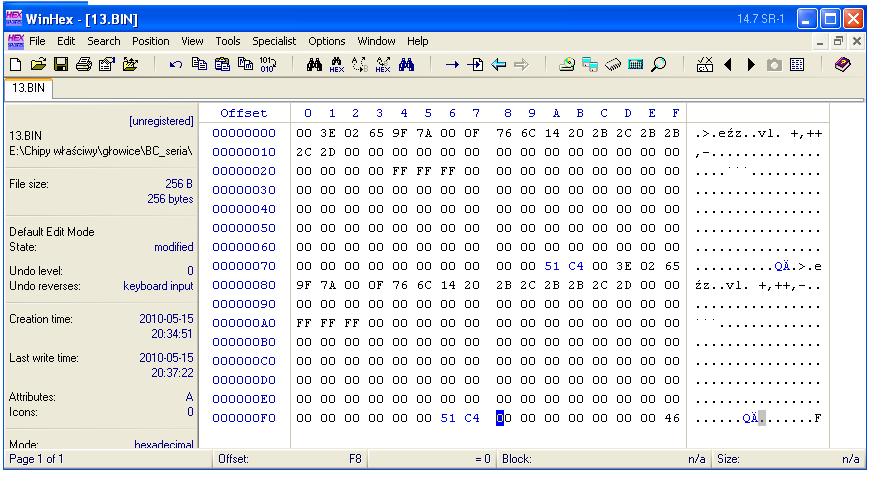Viewport: 893px width, 493px height.
Task: Open the Specialist menu
Action: coord(274,41)
